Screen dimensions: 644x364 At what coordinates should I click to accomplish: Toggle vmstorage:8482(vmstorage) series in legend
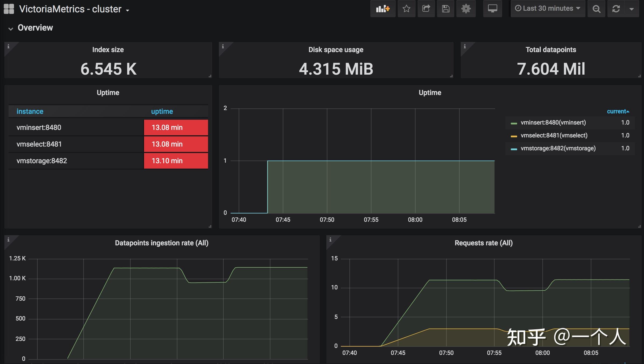click(x=558, y=148)
